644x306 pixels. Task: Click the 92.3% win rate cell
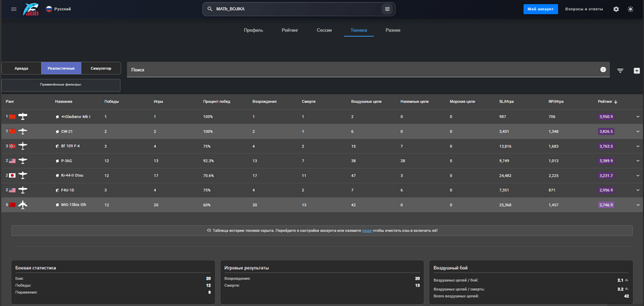[208, 160]
